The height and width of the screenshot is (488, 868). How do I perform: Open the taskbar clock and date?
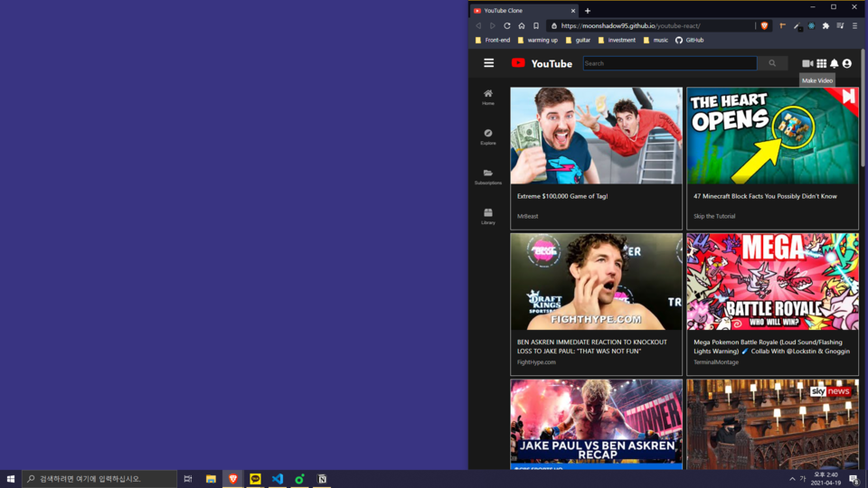click(x=826, y=479)
